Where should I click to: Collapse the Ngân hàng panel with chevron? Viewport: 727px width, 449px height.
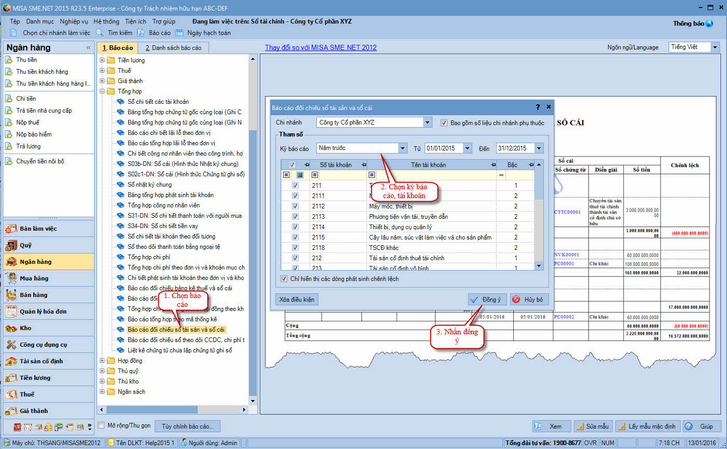pos(89,48)
